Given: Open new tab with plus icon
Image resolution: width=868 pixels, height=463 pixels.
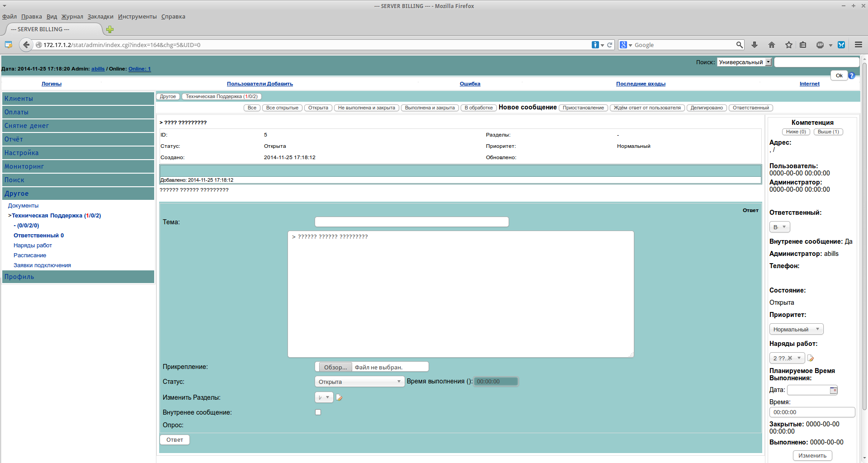Looking at the screenshot, I should pos(110,29).
